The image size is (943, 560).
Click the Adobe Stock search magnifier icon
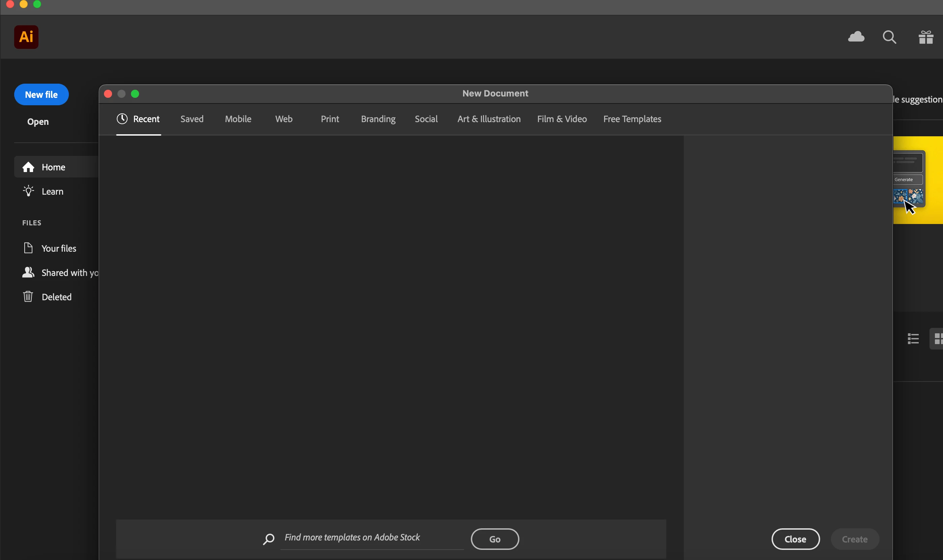(268, 539)
